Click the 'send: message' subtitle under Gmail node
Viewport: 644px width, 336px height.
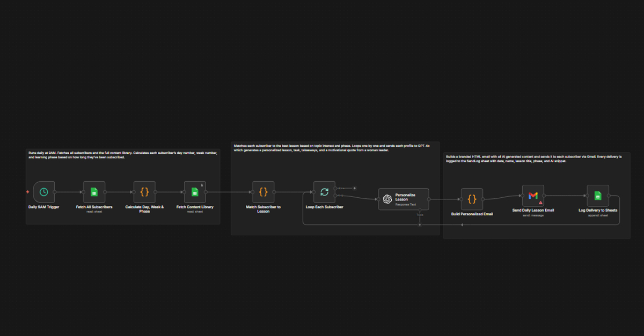533,215
